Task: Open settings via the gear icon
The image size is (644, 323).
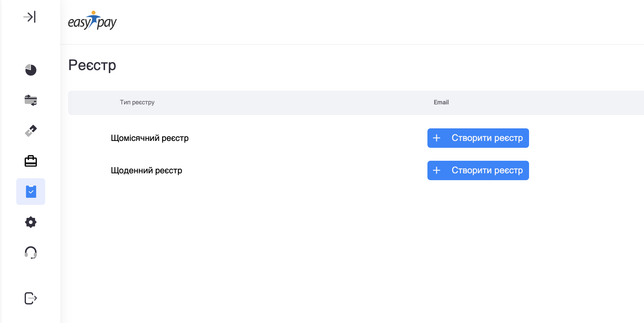Action: pos(30,222)
